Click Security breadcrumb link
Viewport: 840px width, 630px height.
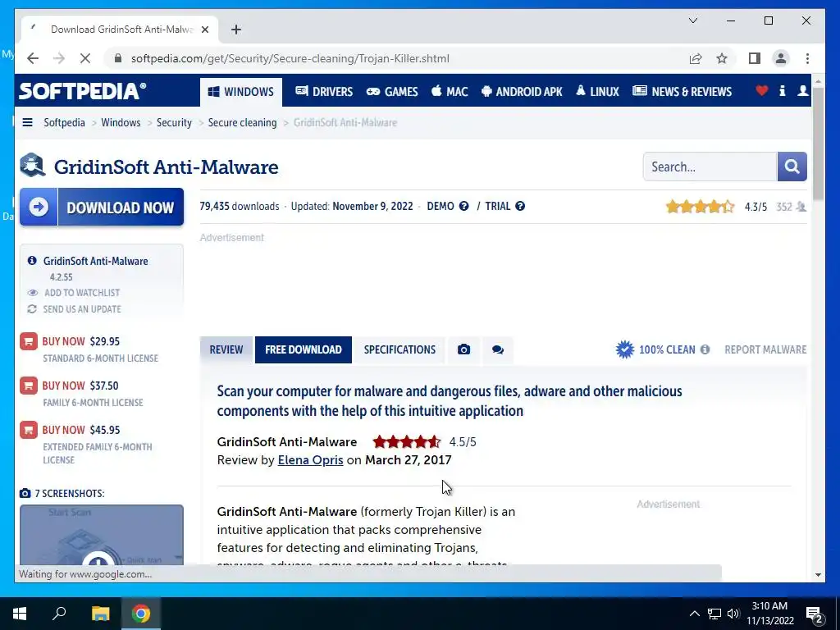click(174, 122)
